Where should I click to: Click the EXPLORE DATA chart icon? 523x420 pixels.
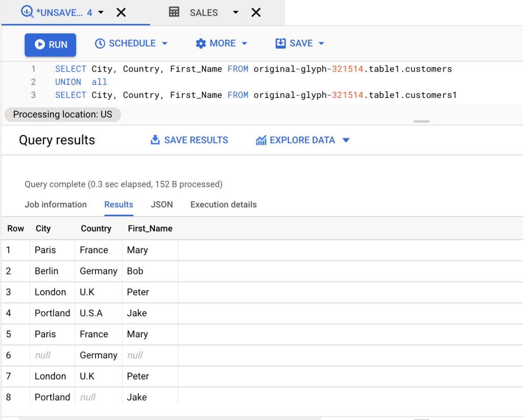click(x=261, y=140)
